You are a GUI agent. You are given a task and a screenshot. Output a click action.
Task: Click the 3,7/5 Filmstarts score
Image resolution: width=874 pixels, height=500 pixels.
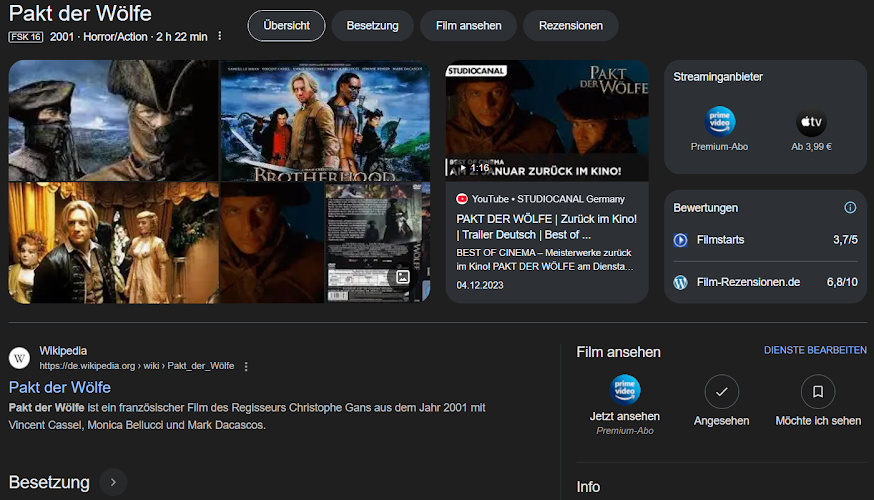coord(845,240)
